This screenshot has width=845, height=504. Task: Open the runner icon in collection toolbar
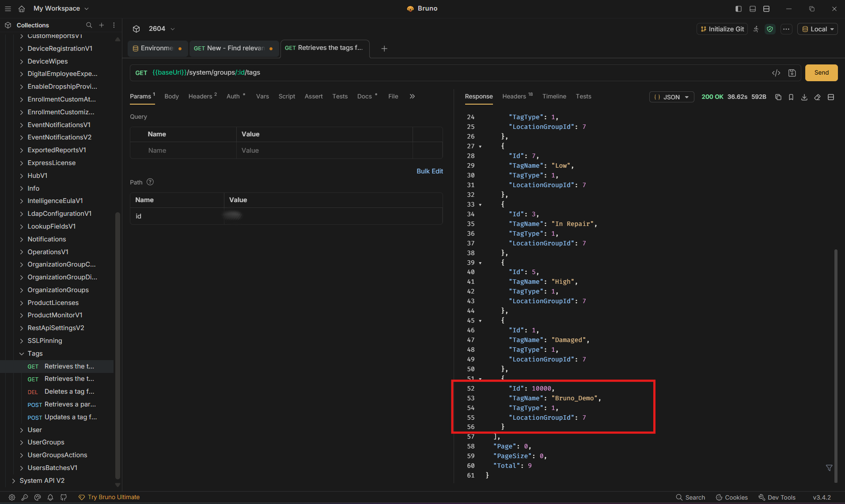click(x=756, y=29)
